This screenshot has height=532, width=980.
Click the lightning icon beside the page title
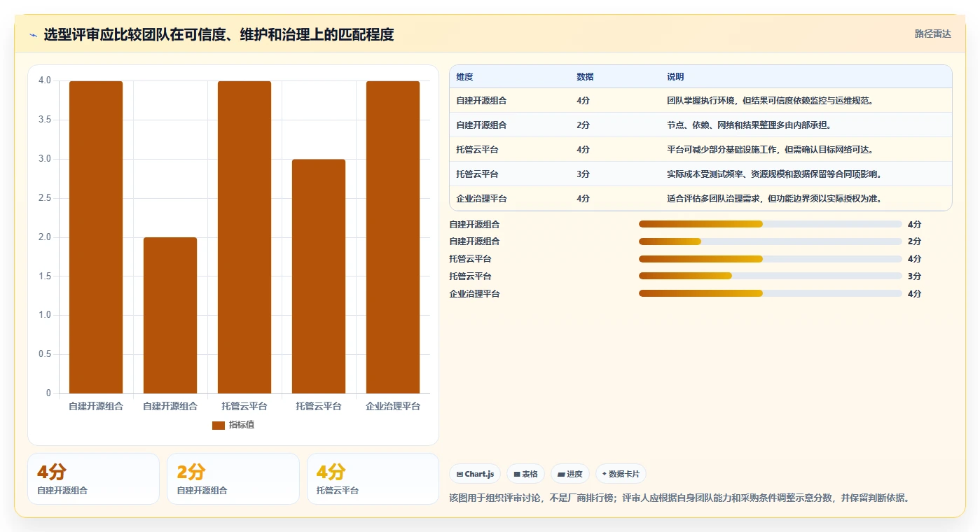click(x=34, y=35)
